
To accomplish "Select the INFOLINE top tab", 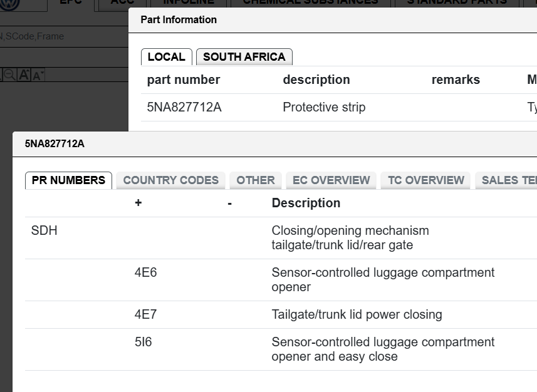I will [x=189, y=3].
